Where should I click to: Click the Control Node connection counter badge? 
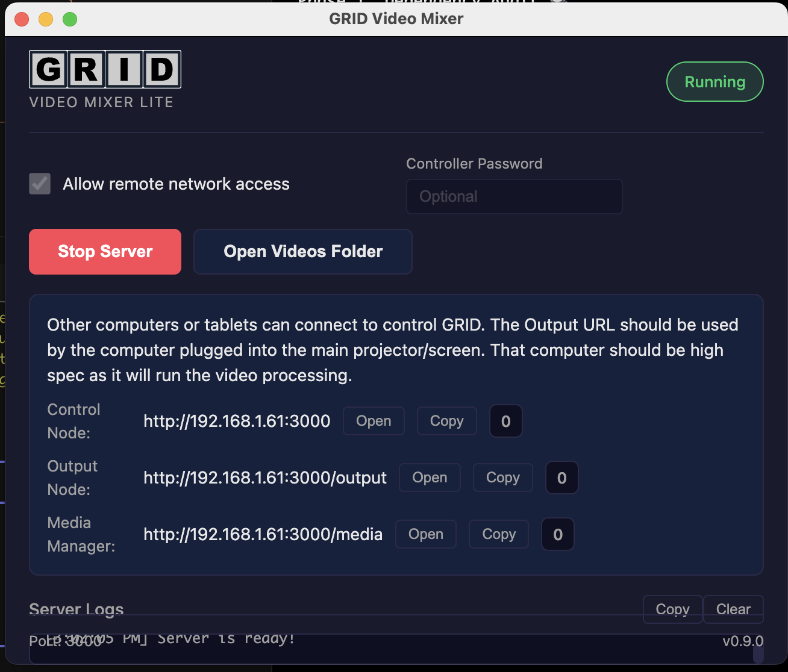click(x=505, y=421)
